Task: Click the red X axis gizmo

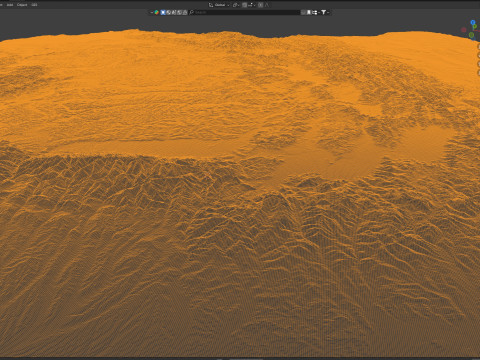Action: [x=464, y=30]
